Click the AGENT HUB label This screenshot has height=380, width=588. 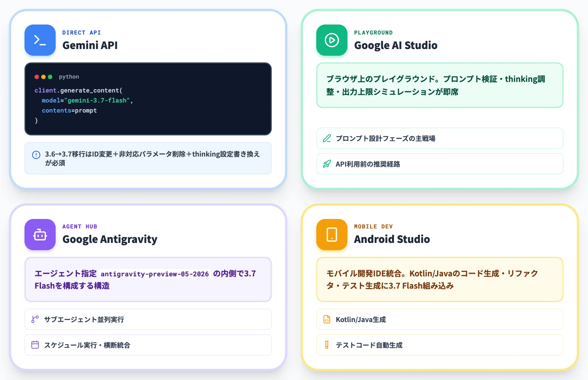click(80, 226)
